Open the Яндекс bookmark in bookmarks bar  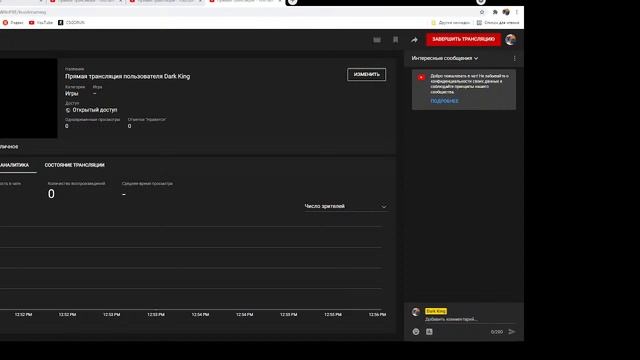pos(13,23)
